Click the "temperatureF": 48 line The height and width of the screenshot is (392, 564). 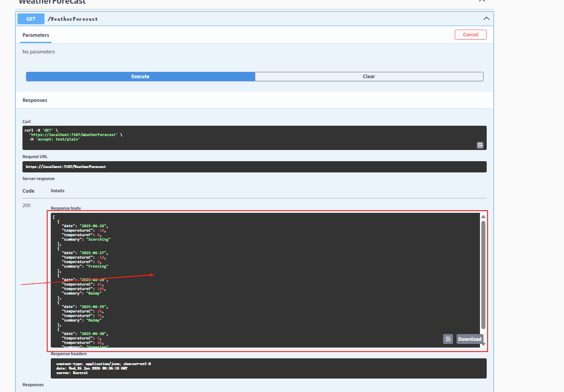[83, 343]
